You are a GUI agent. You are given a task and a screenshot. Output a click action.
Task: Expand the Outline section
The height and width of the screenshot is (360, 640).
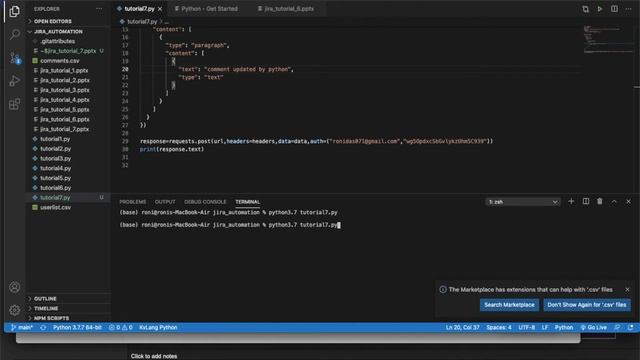(x=45, y=299)
